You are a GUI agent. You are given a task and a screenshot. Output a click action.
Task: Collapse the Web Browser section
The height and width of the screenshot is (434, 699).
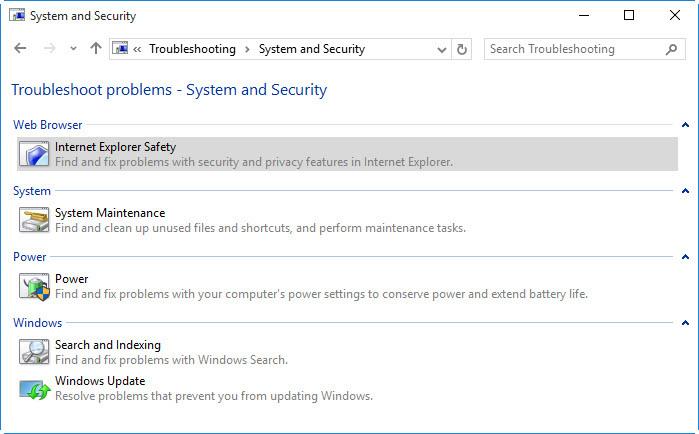coord(685,125)
